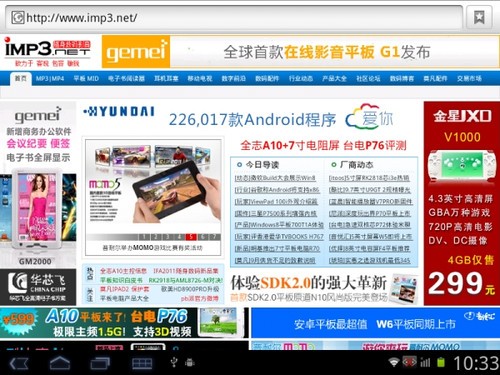Click the iMP3.net site logo
The height and width of the screenshot is (375, 500).
tap(47, 52)
